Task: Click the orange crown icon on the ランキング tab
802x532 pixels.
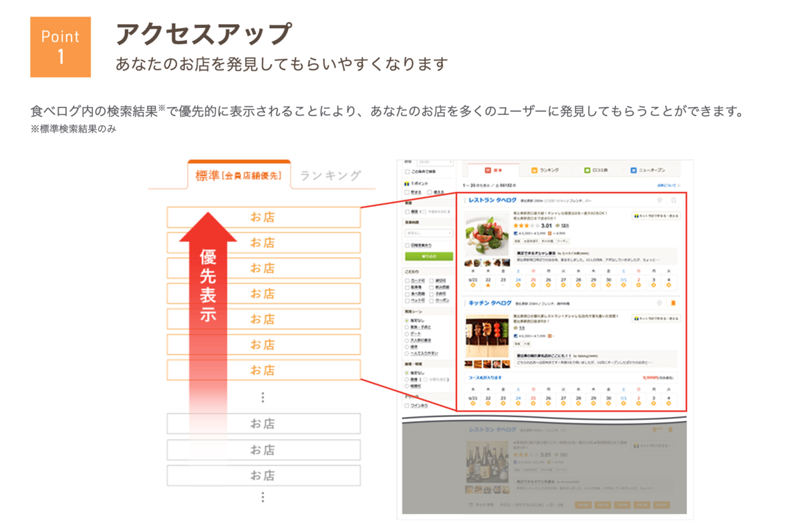Action: (x=534, y=170)
